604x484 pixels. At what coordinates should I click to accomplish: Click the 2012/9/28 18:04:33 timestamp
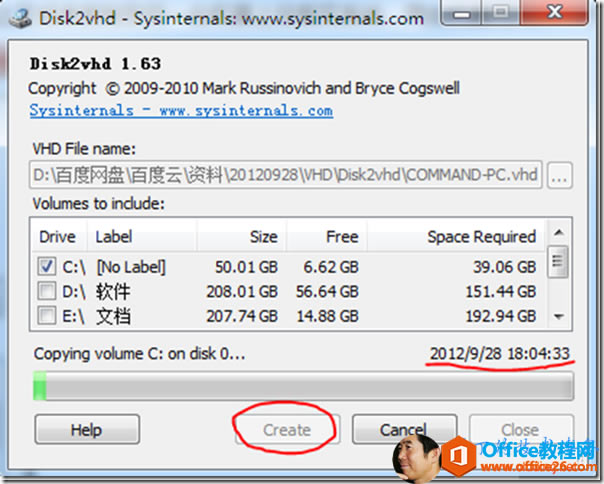pyautogui.click(x=500, y=353)
